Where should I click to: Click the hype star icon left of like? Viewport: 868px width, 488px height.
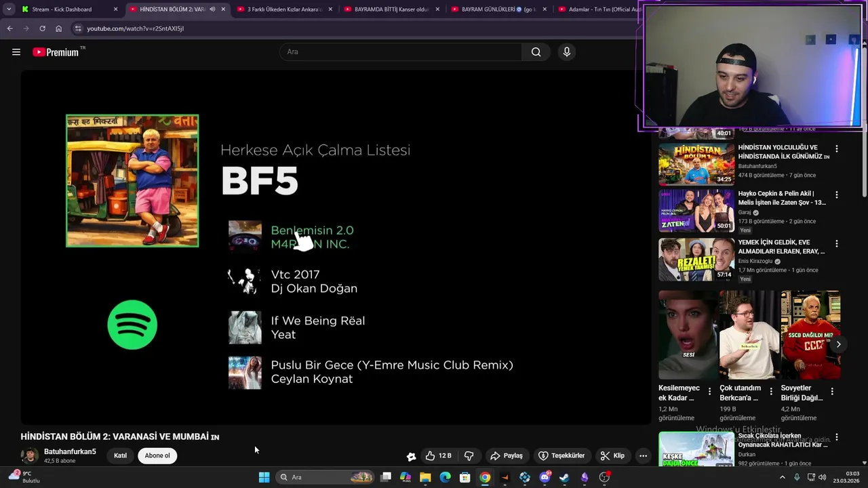pyautogui.click(x=411, y=456)
